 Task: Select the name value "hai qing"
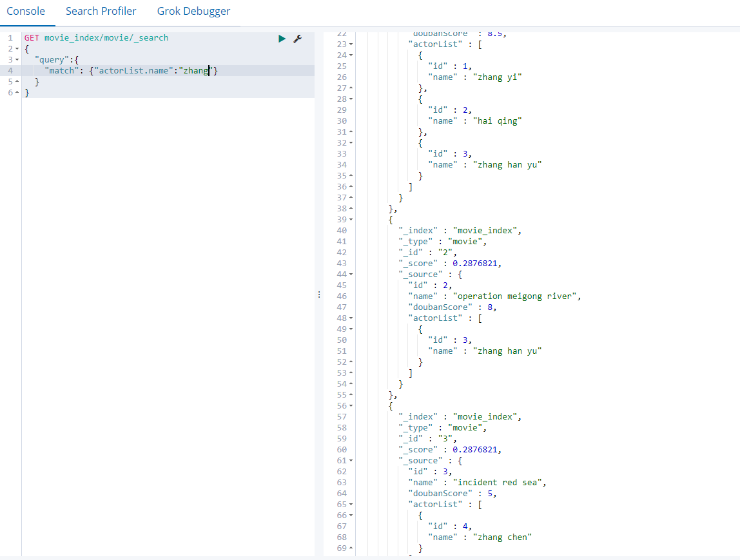point(498,121)
